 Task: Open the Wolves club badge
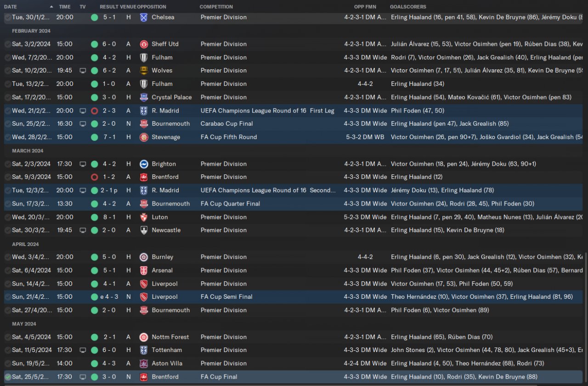point(144,71)
